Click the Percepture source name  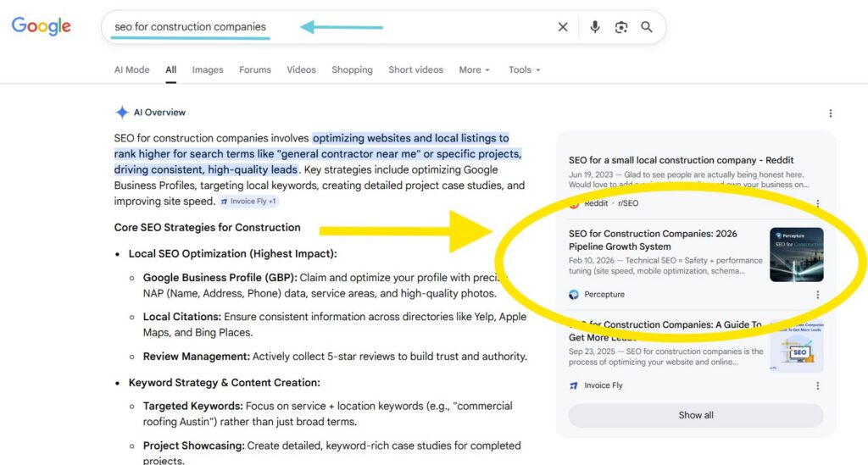click(x=604, y=295)
